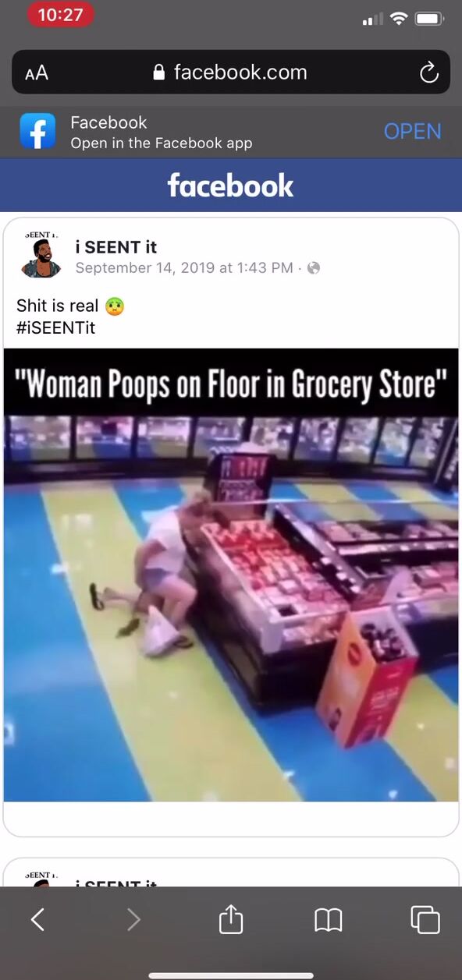
Task: Tap the padlock icon in address bar
Action: click(x=159, y=73)
